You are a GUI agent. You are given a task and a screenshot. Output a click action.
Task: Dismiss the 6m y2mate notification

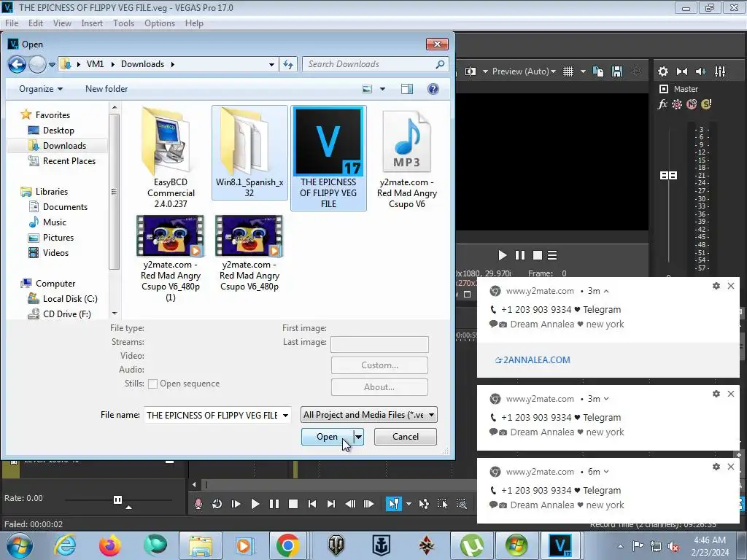point(731,467)
